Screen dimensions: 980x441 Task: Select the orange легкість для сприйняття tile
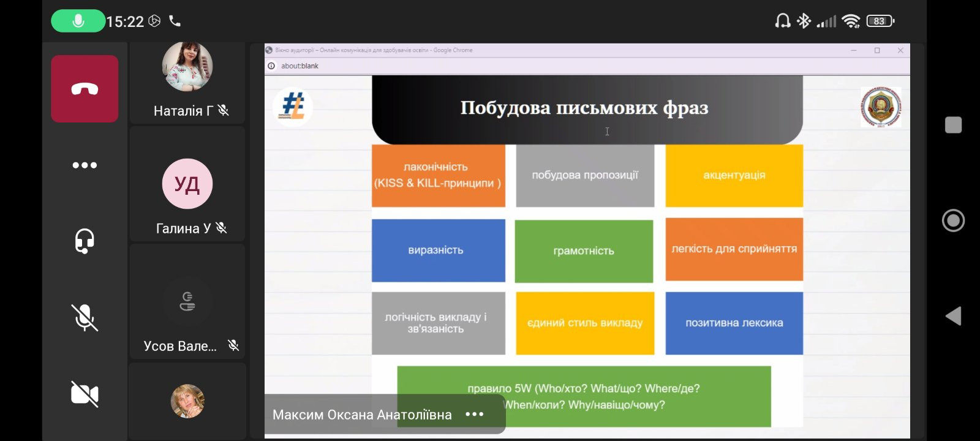(x=734, y=249)
